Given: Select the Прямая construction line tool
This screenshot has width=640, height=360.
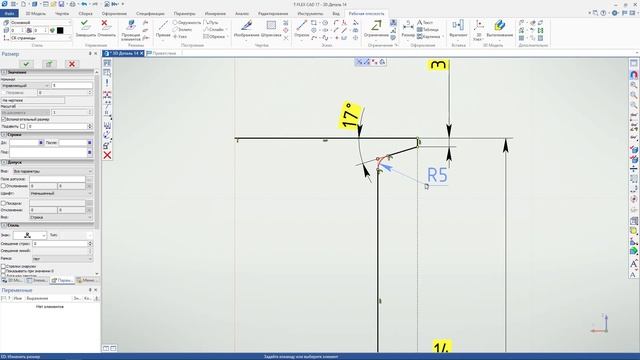Looking at the screenshot, I should [163, 29].
